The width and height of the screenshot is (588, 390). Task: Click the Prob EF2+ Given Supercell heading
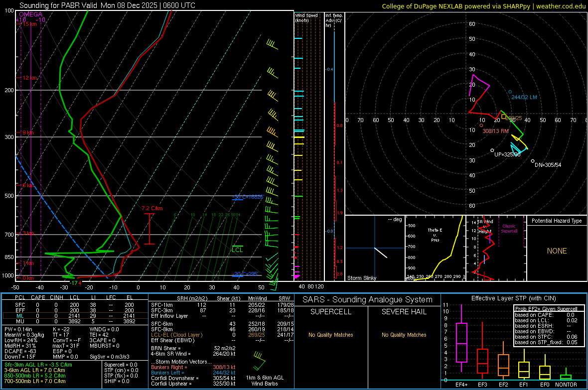coord(546,309)
